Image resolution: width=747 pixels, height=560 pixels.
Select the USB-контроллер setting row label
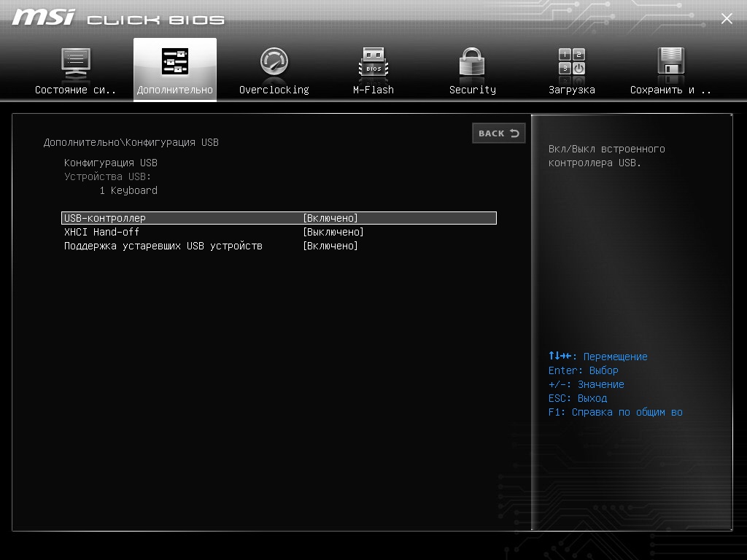pos(105,218)
